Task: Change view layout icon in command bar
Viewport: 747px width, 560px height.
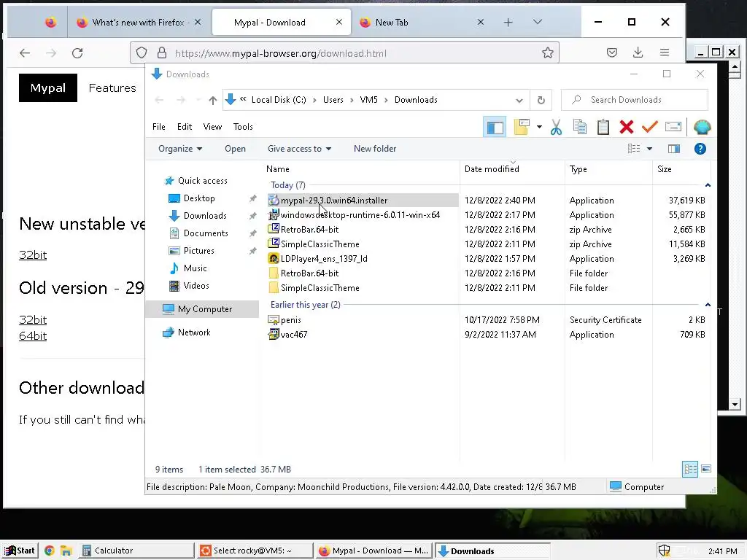Action: [634, 149]
